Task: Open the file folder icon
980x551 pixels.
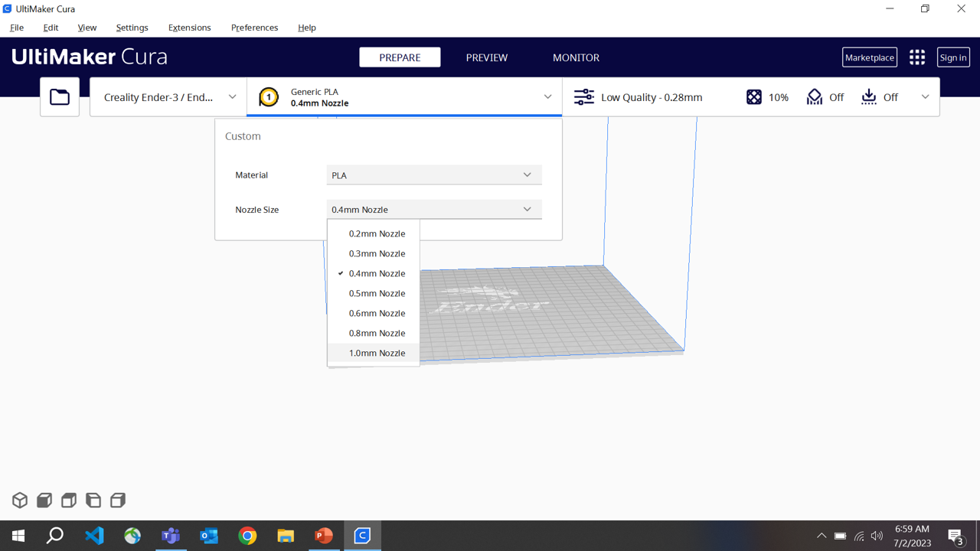Action: coord(60,97)
